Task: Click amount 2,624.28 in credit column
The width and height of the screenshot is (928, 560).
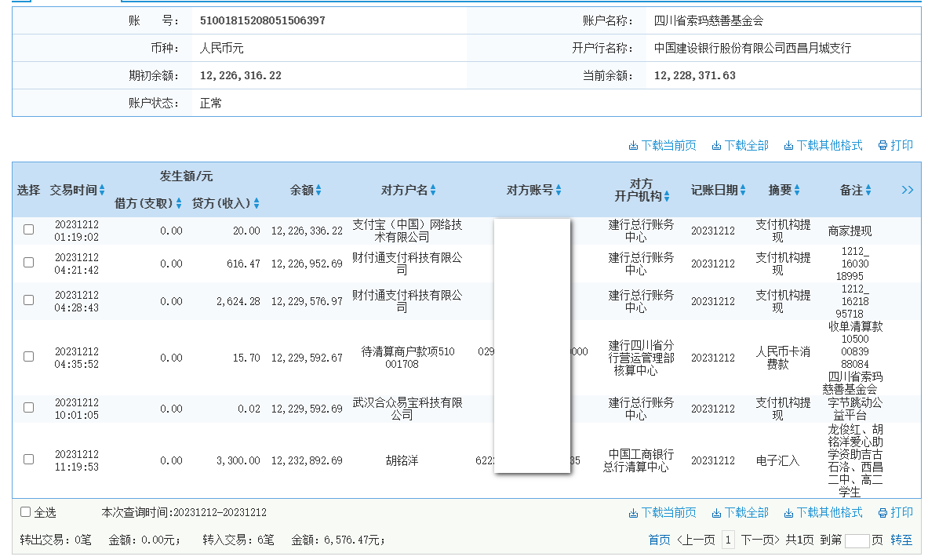Action: pos(238,301)
